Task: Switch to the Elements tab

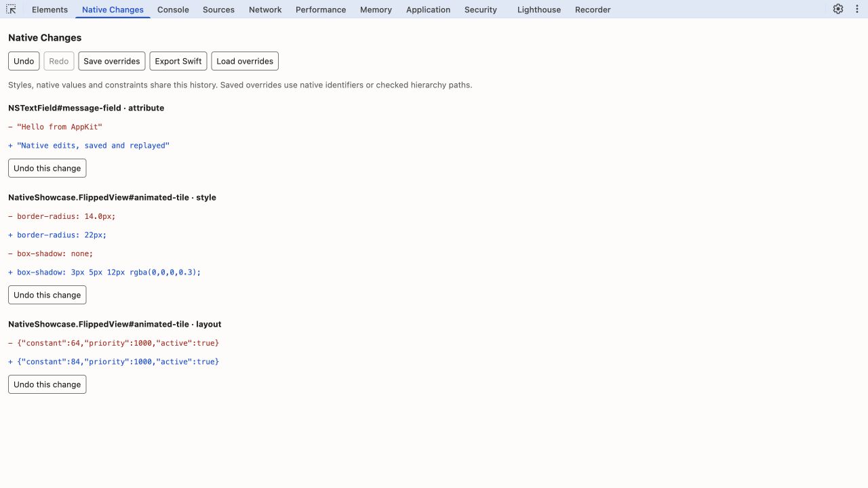Action: pos(50,9)
